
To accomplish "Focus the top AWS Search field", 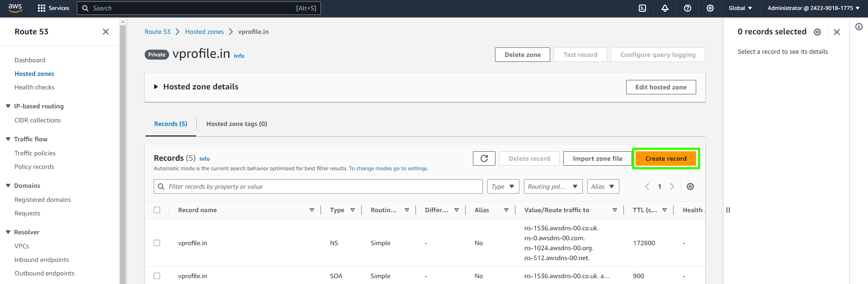I will 199,8.
